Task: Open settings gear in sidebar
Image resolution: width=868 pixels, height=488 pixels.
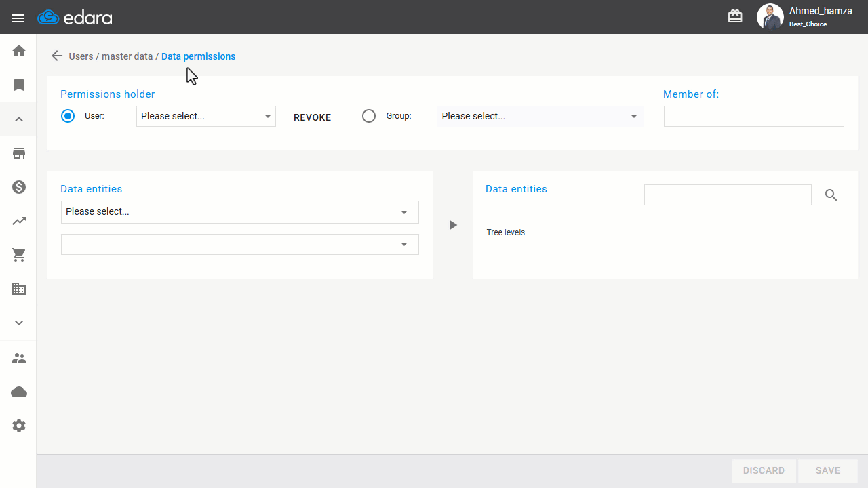Action: click(19, 426)
